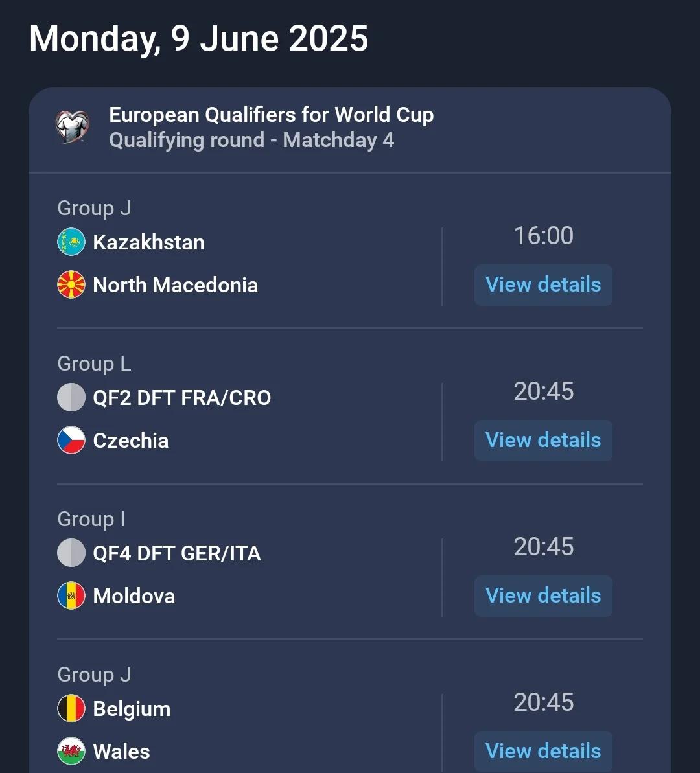Click the North Macedonia flag icon

tap(71, 285)
